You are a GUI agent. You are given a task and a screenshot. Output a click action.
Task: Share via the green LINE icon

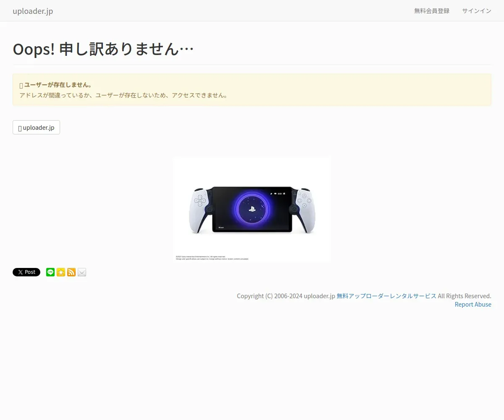50,272
